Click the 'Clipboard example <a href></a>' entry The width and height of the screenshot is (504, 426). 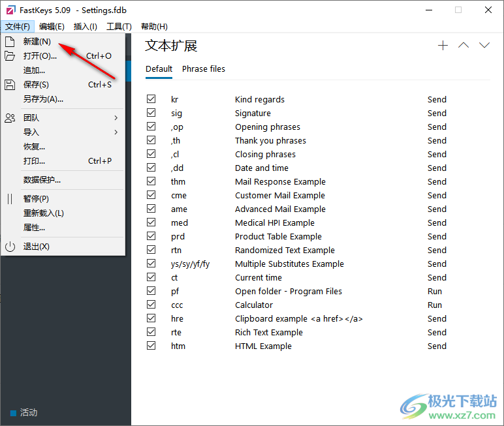[x=298, y=319]
